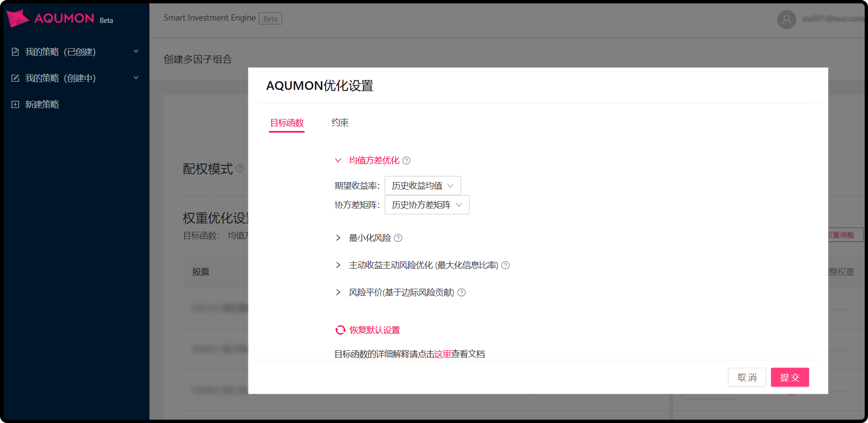Show help for 最小化风险
868x423 pixels.
click(398, 238)
